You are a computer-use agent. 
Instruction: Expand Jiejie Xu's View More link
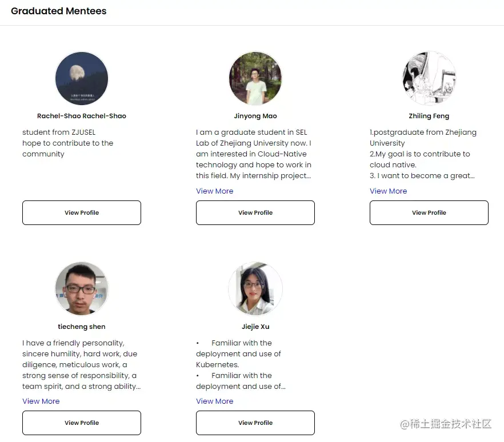[215, 401]
